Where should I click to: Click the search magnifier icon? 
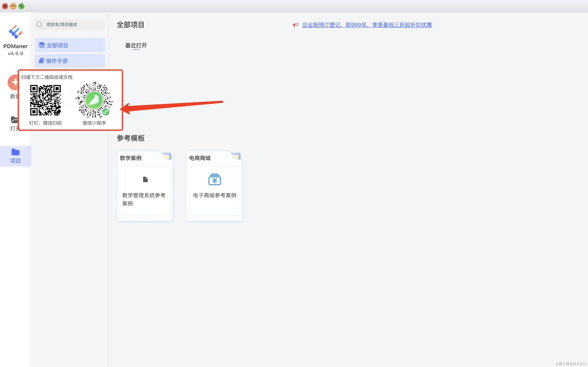point(39,25)
